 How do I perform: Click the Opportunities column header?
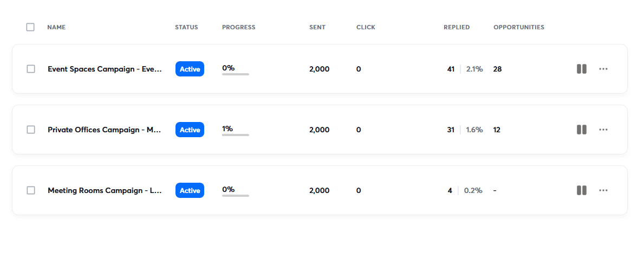pyautogui.click(x=518, y=27)
